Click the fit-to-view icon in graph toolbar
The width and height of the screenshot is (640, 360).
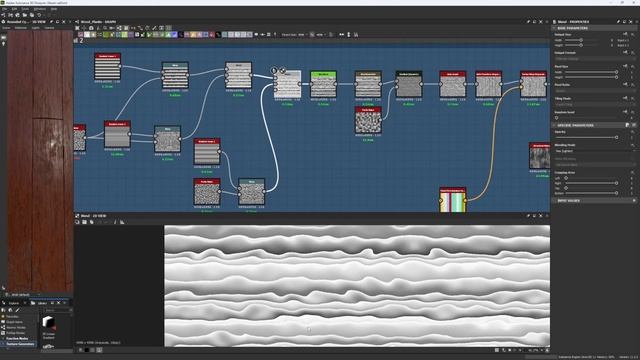click(x=77, y=28)
